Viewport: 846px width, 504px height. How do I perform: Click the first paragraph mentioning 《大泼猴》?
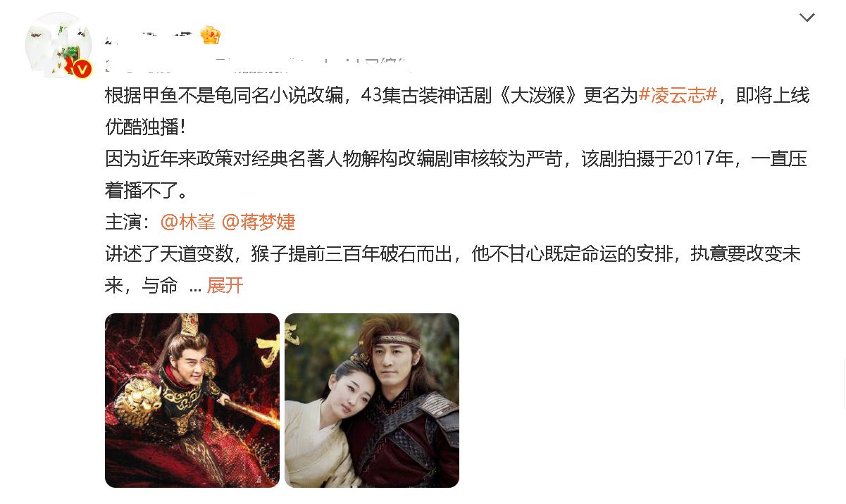457,111
